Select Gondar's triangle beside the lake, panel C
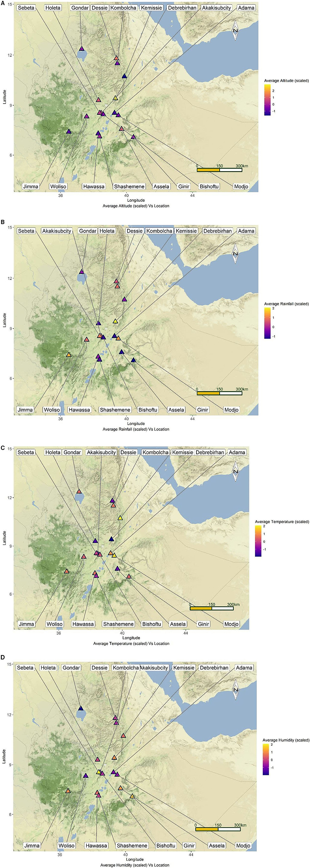Viewport: 310px width, 868px height. [x=79, y=492]
